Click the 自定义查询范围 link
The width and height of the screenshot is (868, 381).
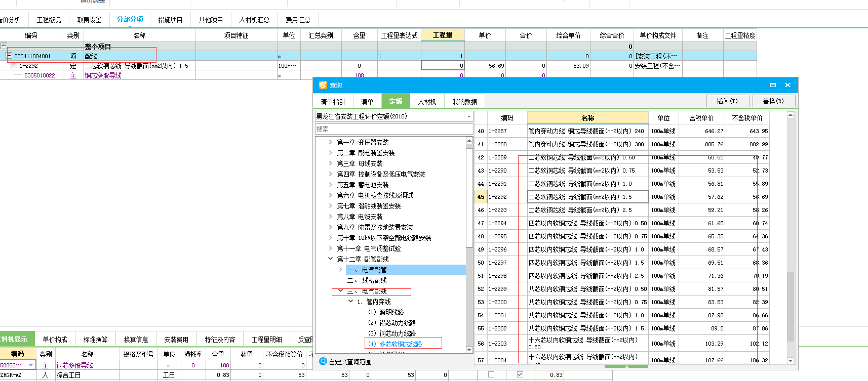pos(350,362)
